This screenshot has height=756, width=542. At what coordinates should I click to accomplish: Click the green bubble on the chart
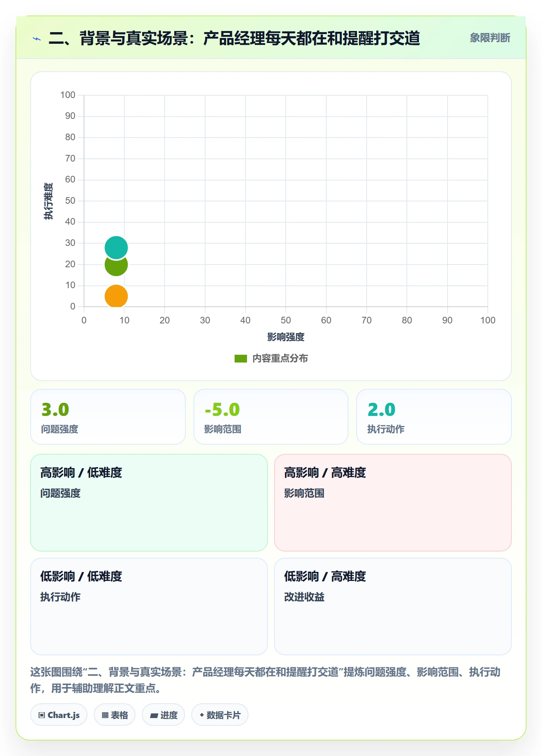116,266
